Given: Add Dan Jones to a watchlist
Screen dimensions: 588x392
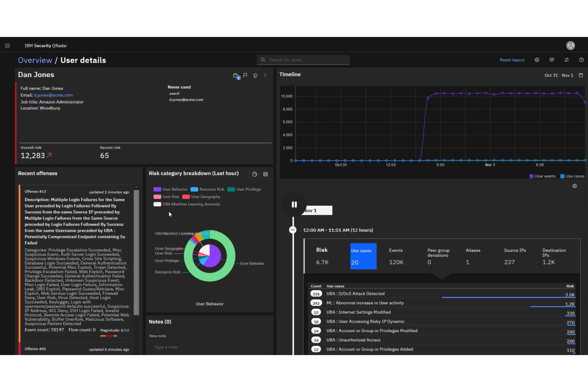Looking at the screenshot, I should (x=255, y=75).
